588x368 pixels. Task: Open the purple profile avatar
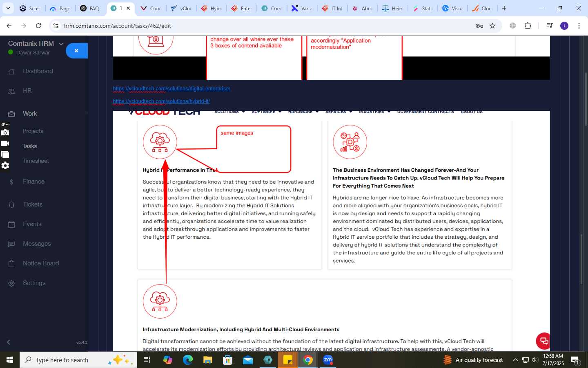coord(564,26)
